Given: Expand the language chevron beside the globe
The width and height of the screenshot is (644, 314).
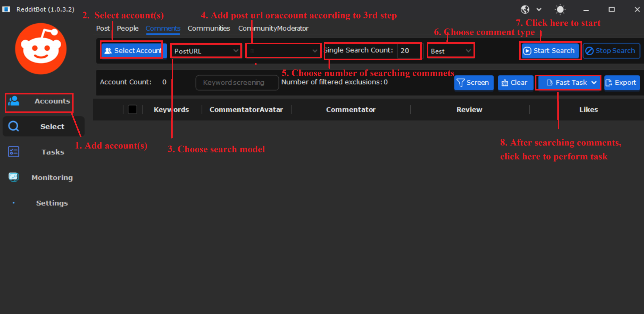Looking at the screenshot, I should coord(539,9).
